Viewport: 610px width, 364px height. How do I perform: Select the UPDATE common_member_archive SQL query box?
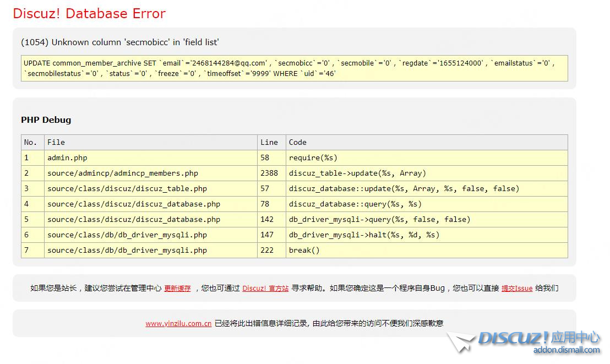(x=295, y=68)
